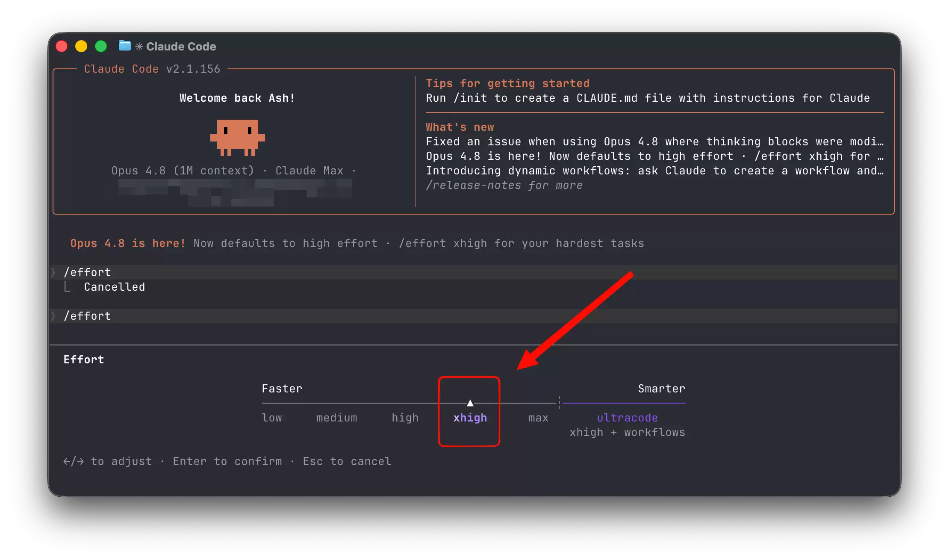
Task: Select the high effort level
Action: tap(405, 418)
